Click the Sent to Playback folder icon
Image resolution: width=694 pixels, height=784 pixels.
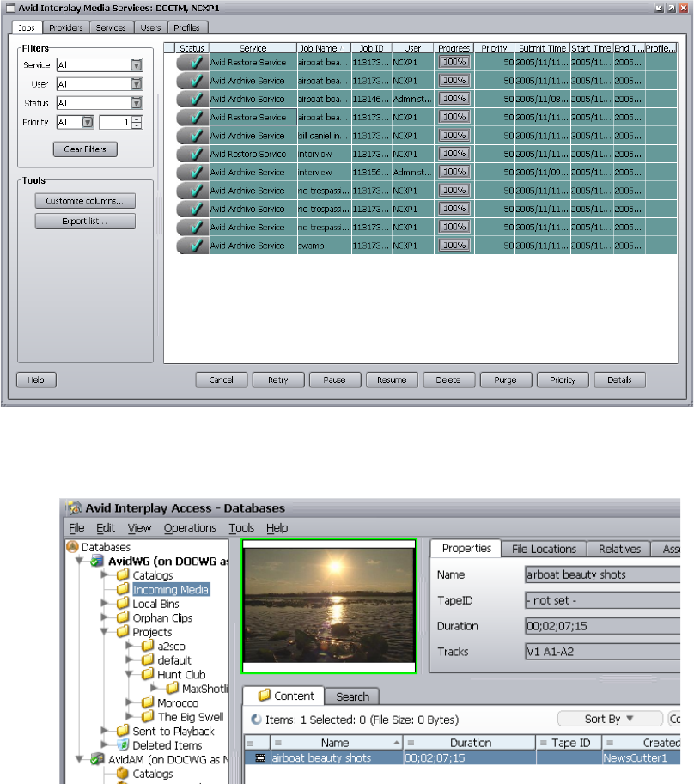click(123, 731)
